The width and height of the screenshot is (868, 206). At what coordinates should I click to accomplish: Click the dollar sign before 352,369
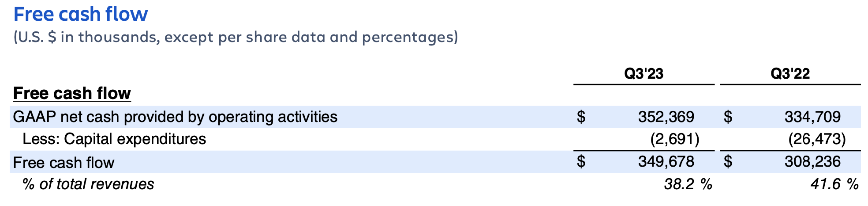(x=581, y=117)
